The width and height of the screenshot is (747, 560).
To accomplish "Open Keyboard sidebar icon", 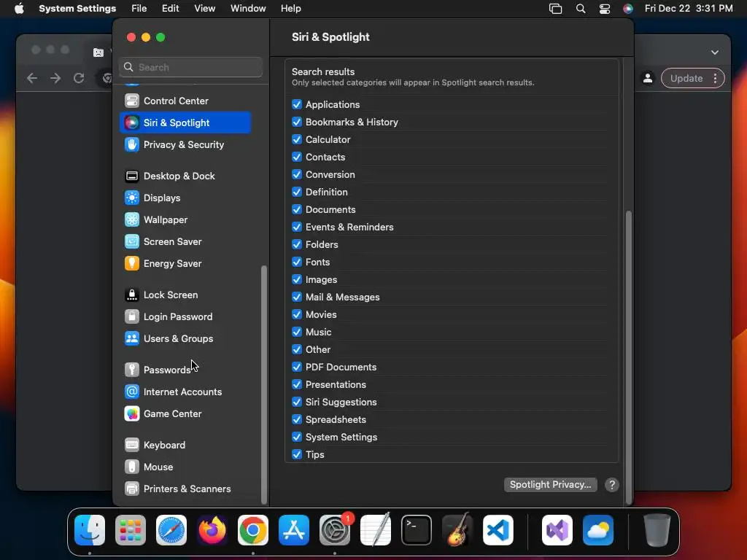I will [132, 446].
